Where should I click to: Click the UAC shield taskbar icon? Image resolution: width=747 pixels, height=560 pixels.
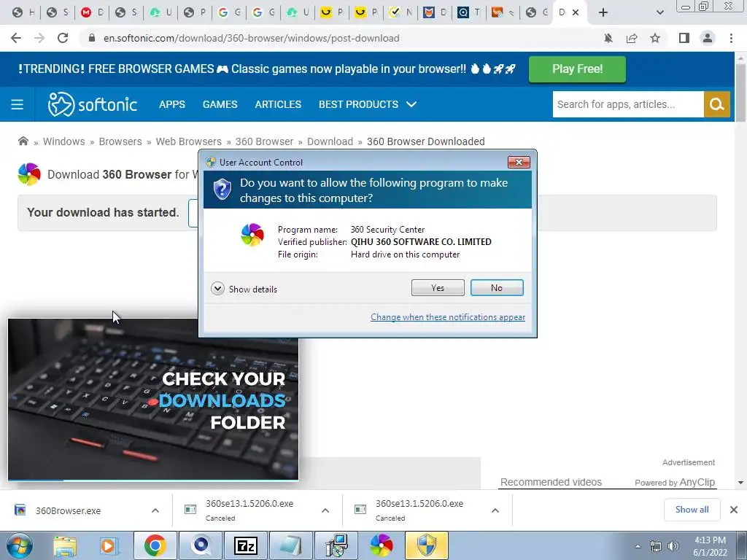426,545
